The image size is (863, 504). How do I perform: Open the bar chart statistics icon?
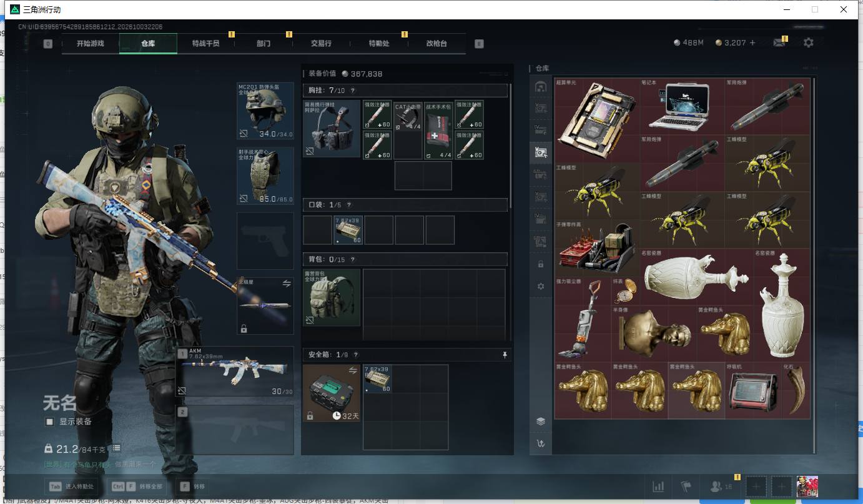[658, 487]
